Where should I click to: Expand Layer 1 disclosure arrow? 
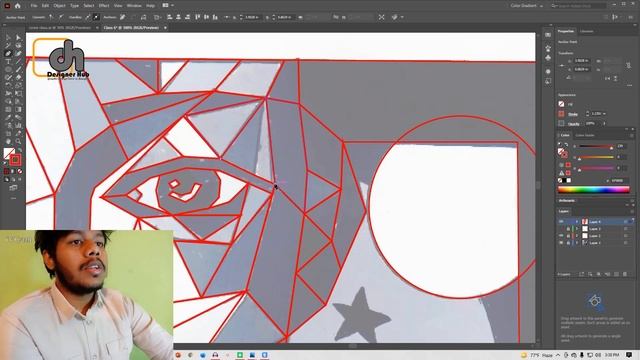click(577, 243)
